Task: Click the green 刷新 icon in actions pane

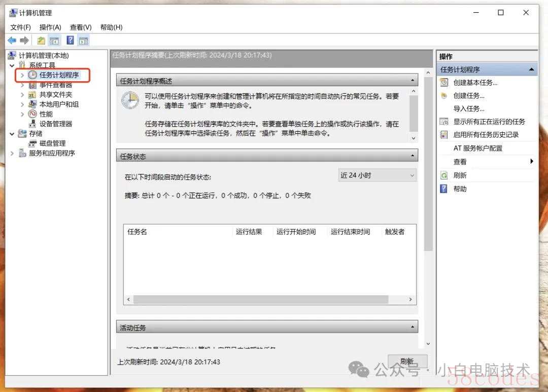Action: [x=444, y=175]
